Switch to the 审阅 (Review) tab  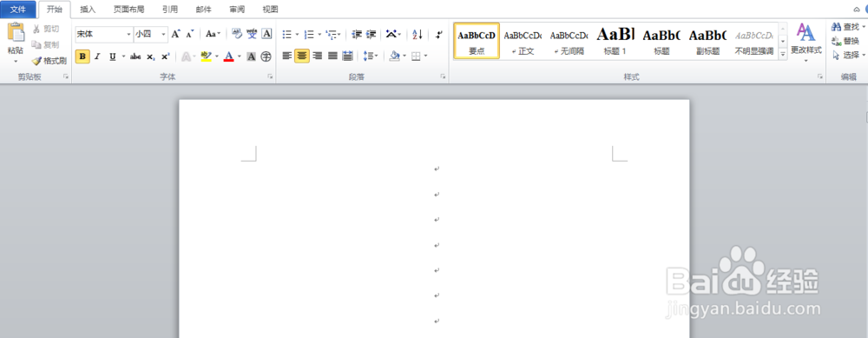(237, 10)
